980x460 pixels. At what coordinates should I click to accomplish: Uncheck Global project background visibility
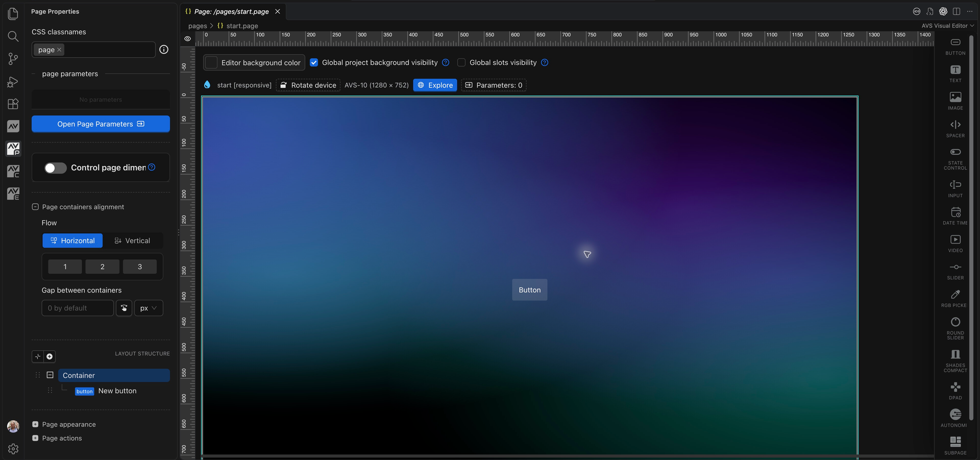[314, 62]
